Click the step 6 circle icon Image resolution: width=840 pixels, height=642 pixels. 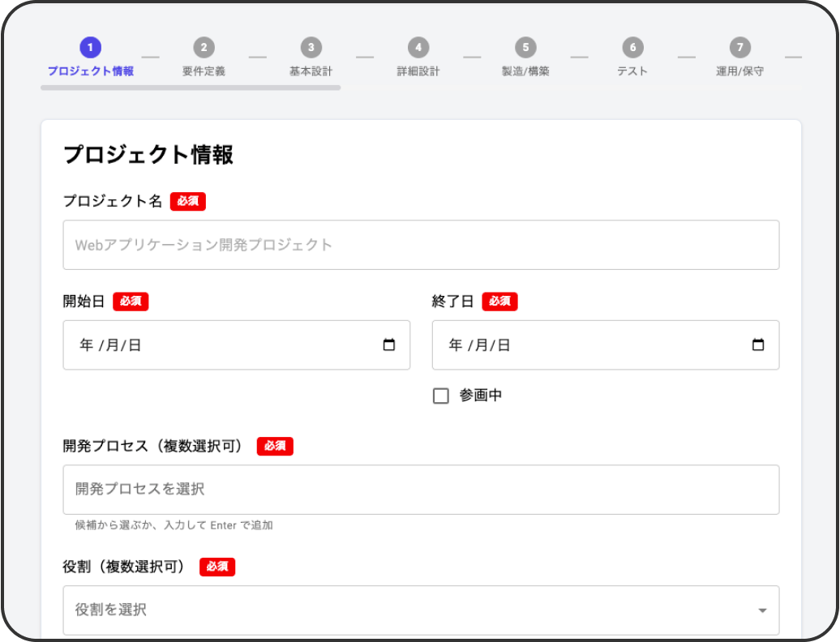632,48
